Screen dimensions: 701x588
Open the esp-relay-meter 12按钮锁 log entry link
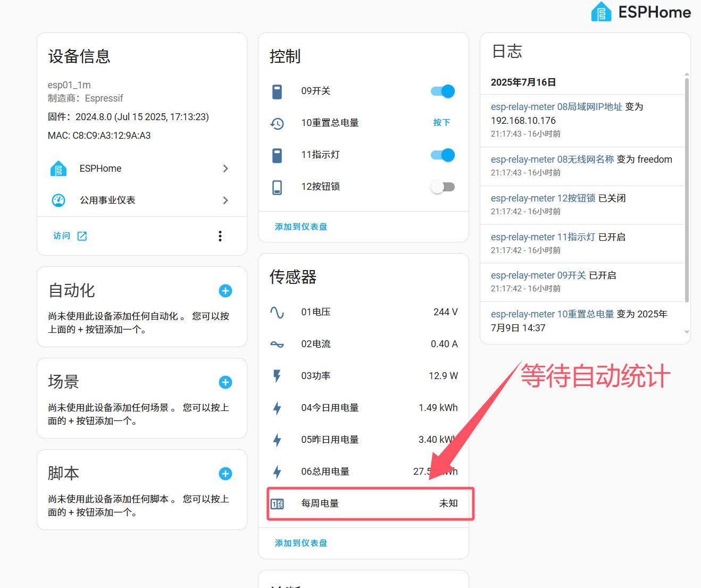tap(543, 198)
